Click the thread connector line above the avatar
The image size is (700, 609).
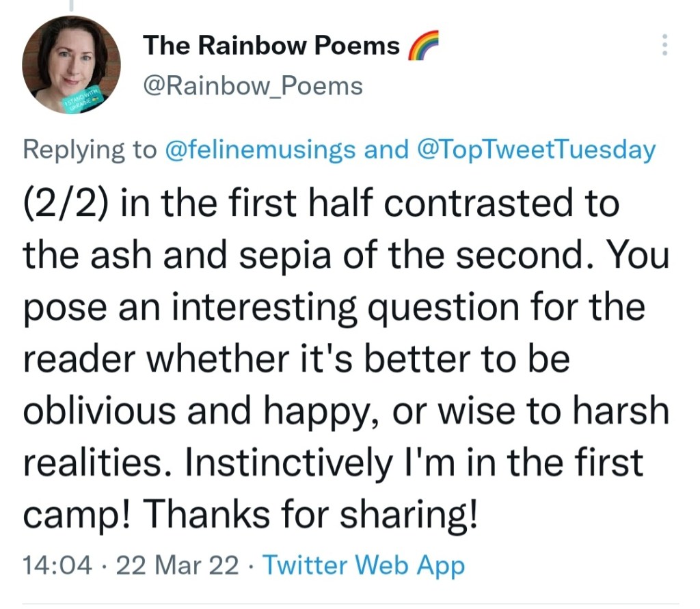point(71,5)
